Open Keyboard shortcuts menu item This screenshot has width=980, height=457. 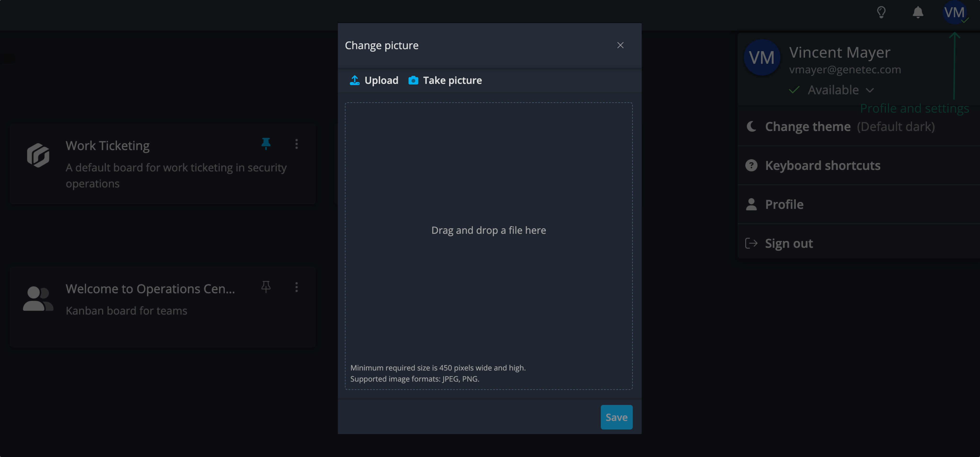[x=859, y=166]
